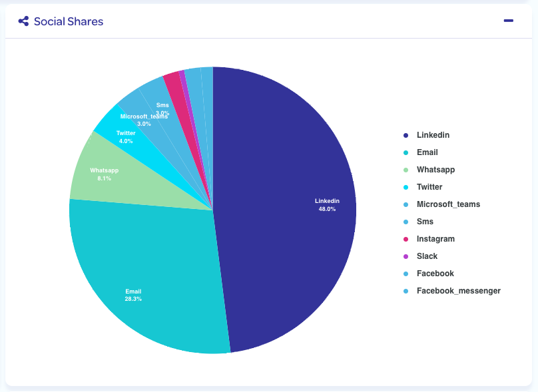Select the Email 28.3% pie slice
538x392 pixels.
[x=146, y=280]
